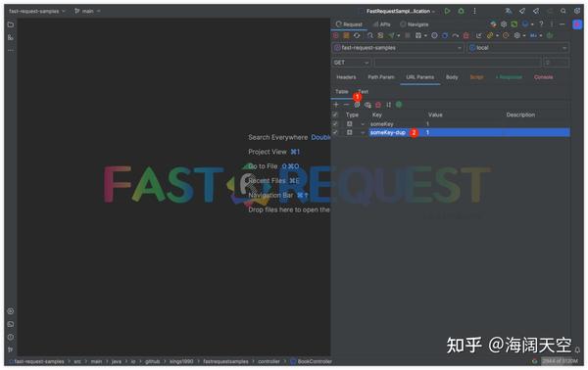Viewport: 588px width, 370px height.
Task: Uncheck the someKey-dup row checkbox
Action: tap(335, 132)
